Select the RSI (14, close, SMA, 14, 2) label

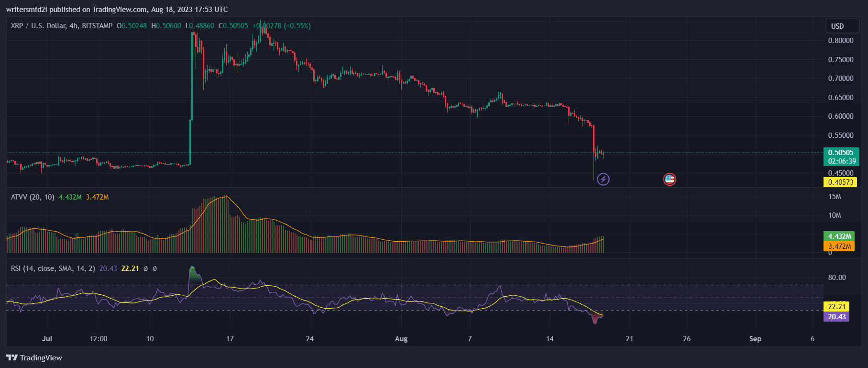pos(53,268)
